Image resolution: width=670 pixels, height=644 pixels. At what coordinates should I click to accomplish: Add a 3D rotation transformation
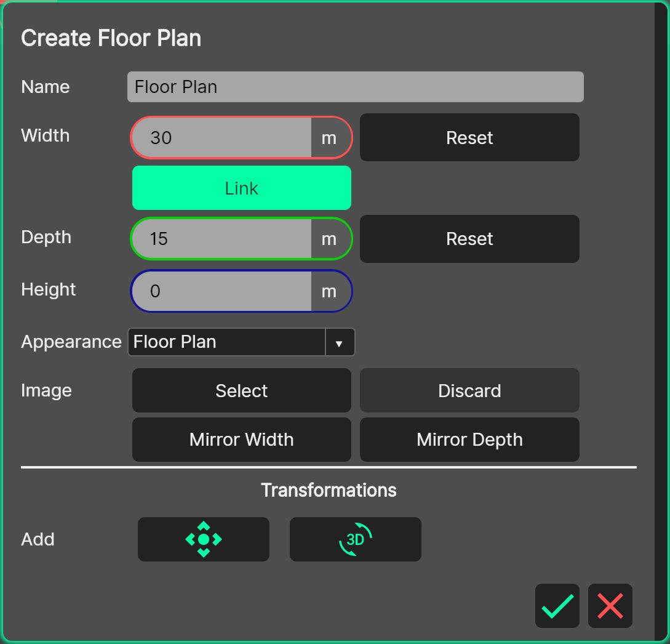coord(355,539)
